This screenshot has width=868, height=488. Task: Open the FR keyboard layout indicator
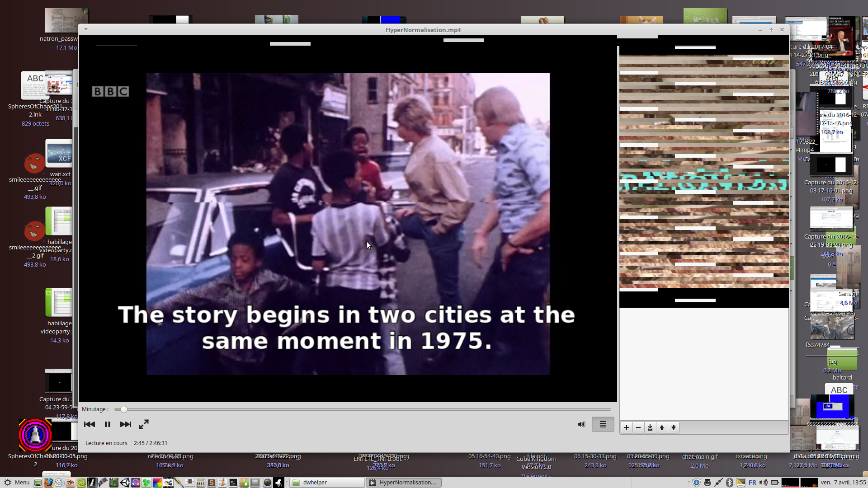pos(752,482)
